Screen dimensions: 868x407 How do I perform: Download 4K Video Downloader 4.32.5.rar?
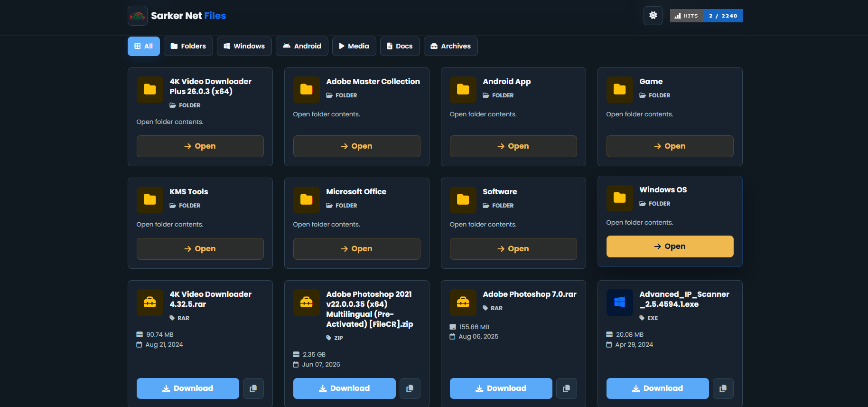pos(188,388)
